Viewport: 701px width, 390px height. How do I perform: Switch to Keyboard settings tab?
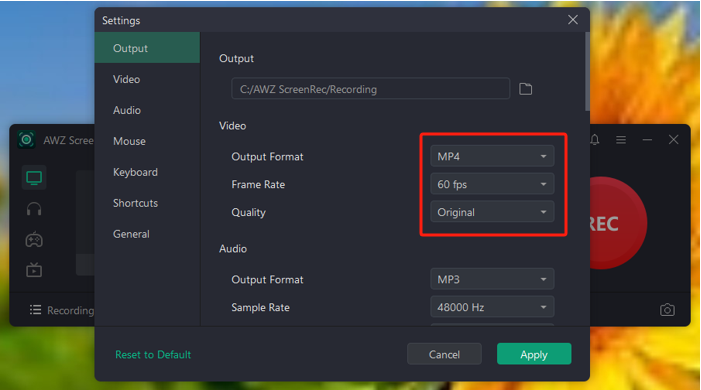pyautogui.click(x=147, y=172)
